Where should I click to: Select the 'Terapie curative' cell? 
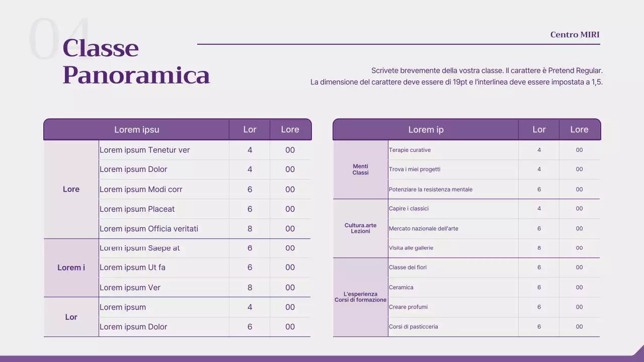[411, 150]
